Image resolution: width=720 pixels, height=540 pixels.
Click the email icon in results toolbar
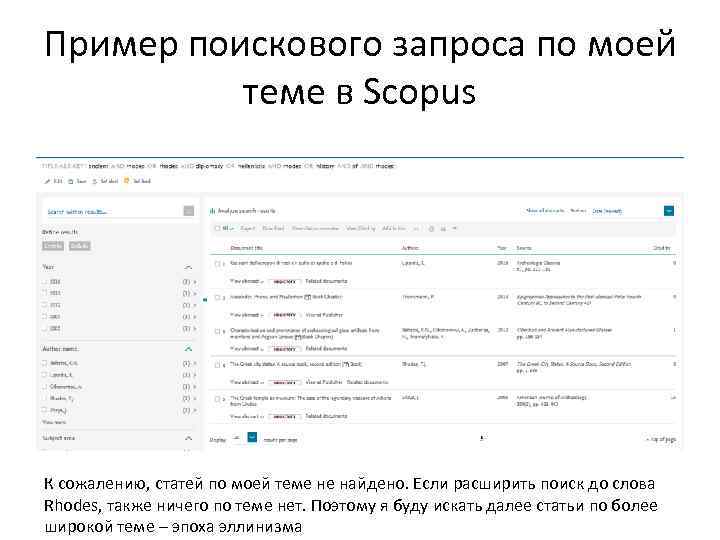pyautogui.click(x=443, y=228)
